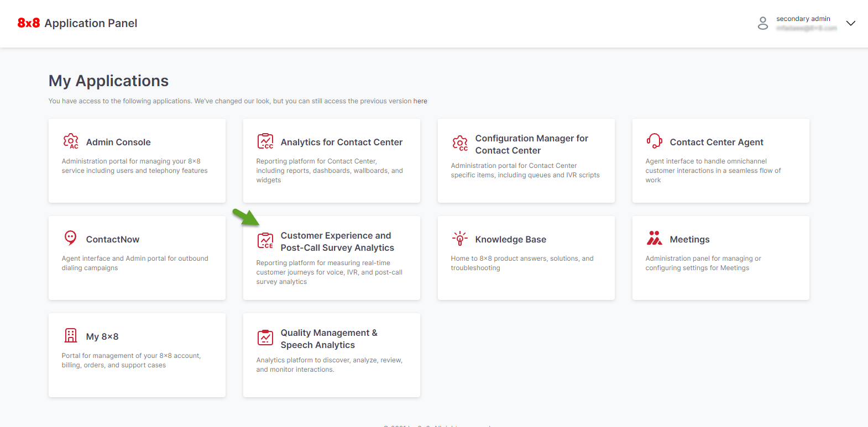
Task: Open Quality Management & Speech Analytics title
Action: [329, 339]
